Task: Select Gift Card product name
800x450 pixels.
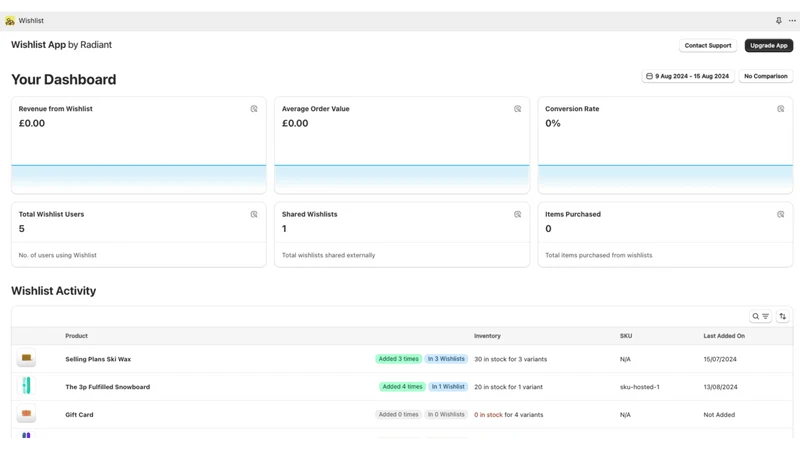Action: (x=79, y=415)
